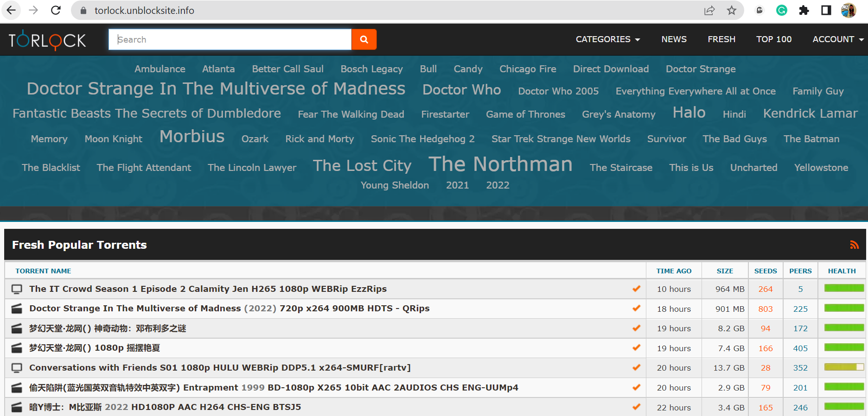Image resolution: width=868 pixels, height=416 pixels.
Task: Click the TV icon beside Conversations with Friends
Action: tap(17, 368)
